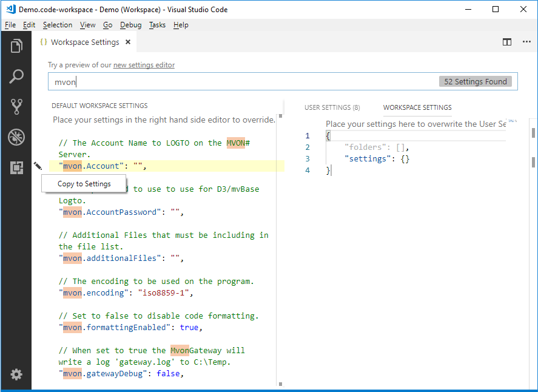Click the "iso8859-1" encoding value
538x392 pixels.
point(163,293)
